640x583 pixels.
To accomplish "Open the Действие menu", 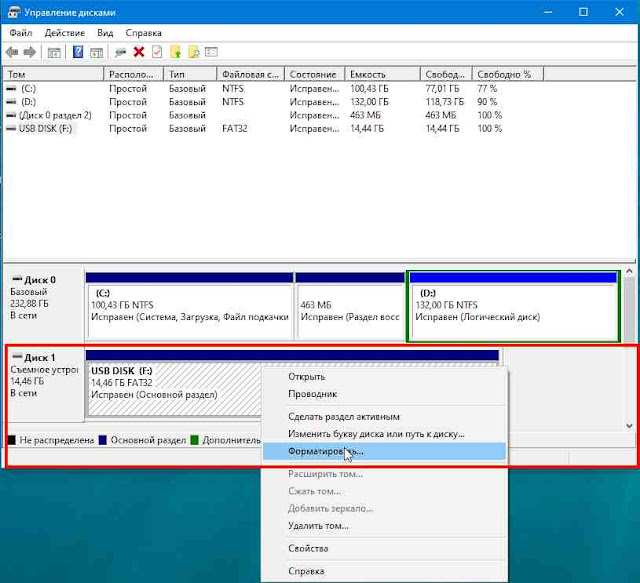I will [x=65, y=33].
